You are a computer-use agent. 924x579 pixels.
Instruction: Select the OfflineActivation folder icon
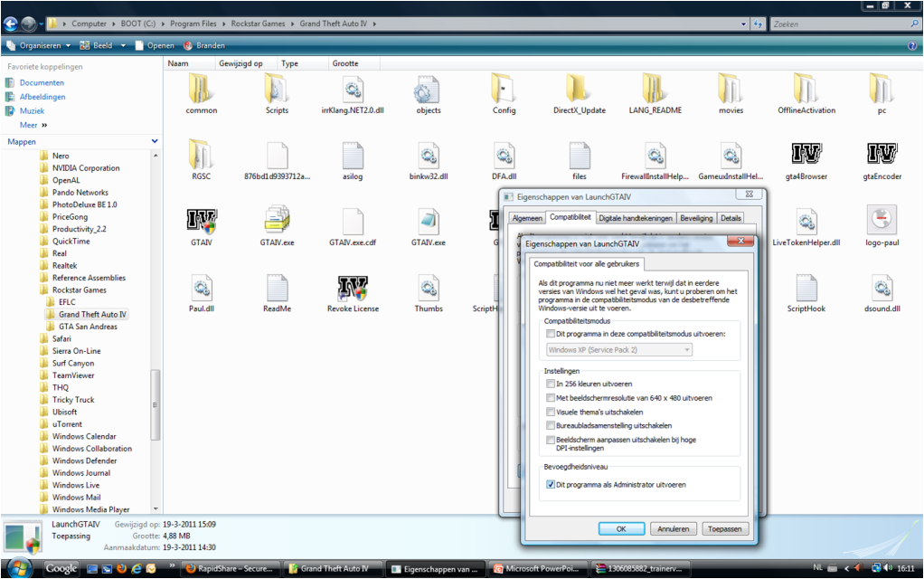click(806, 89)
